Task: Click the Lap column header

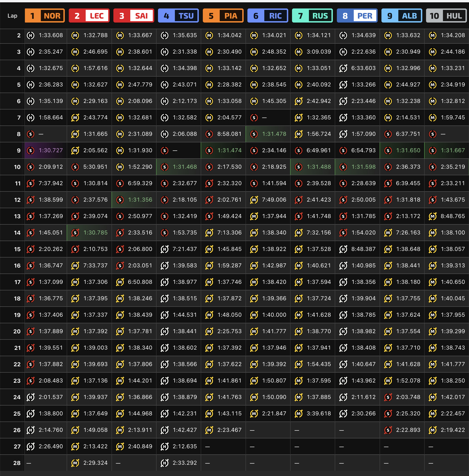Action: [12, 16]
